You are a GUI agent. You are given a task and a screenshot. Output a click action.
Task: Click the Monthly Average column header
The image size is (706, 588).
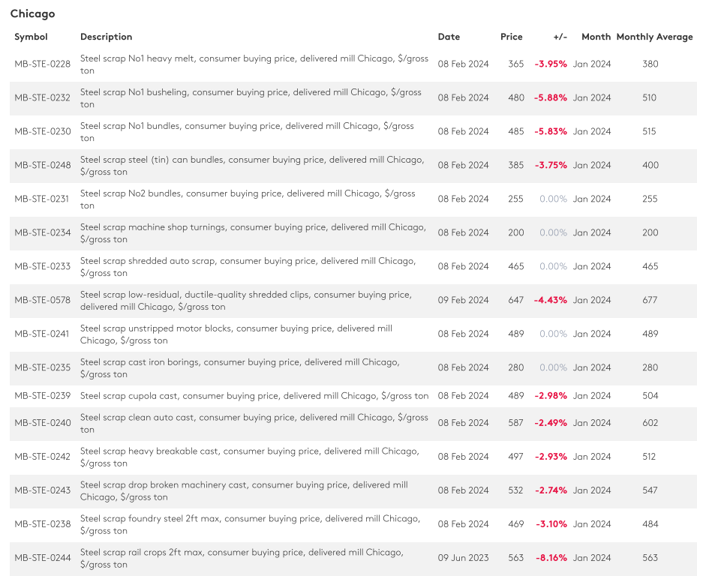[x=654, y=37]
